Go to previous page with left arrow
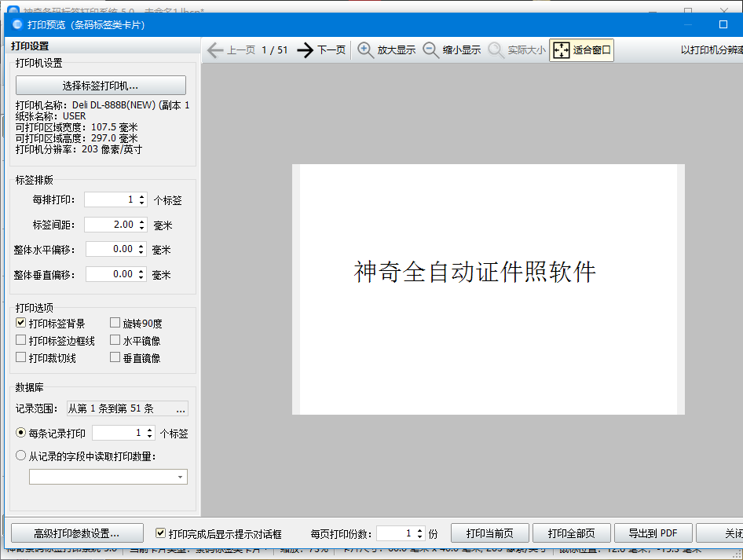Viewport: 743px width, 560px height. [x=216, y=49]
